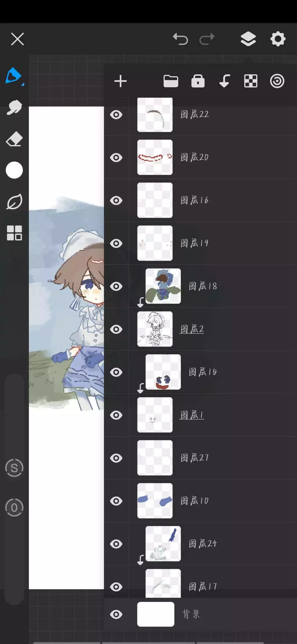Hide layer 图层22
The height and width of the screenshot is (644, 297).
(x=116, y=114)
